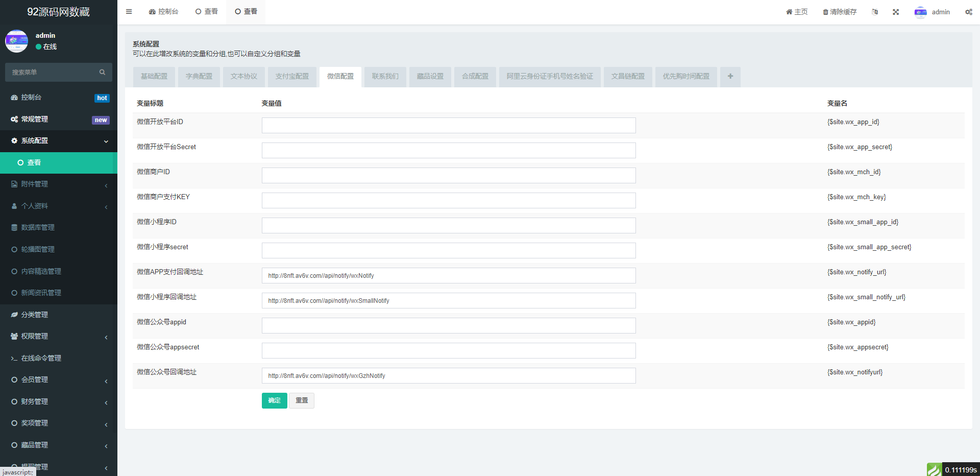This screenshot has width=980, height=476.
Task: Open the admin user avatar menu in header
Action: [932, 12]
